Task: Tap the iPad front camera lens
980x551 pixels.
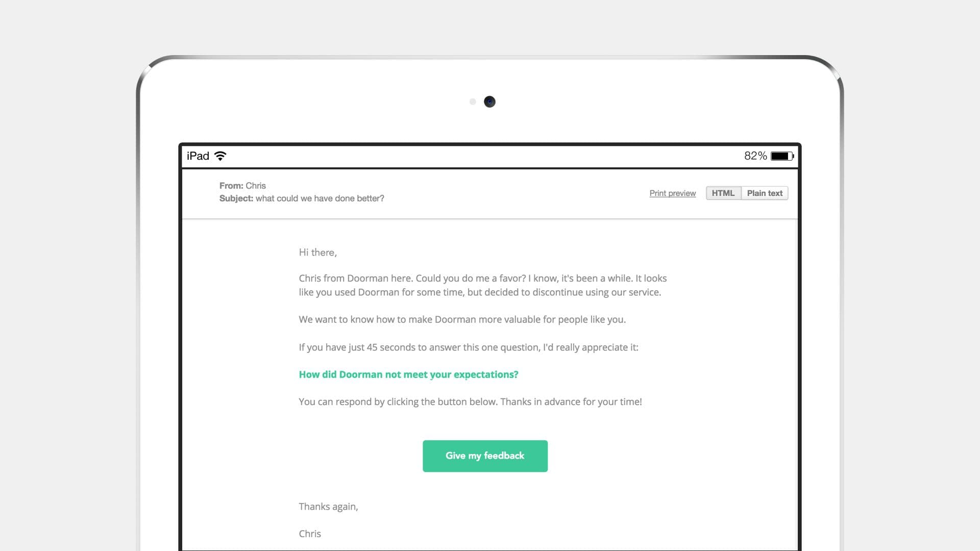Action: pos(489,102)
